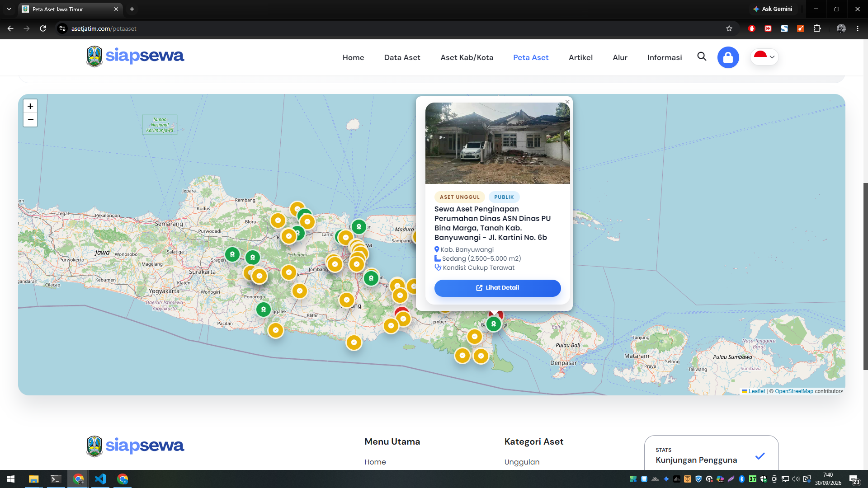Click yellow marker near Blora

[278, 221]
